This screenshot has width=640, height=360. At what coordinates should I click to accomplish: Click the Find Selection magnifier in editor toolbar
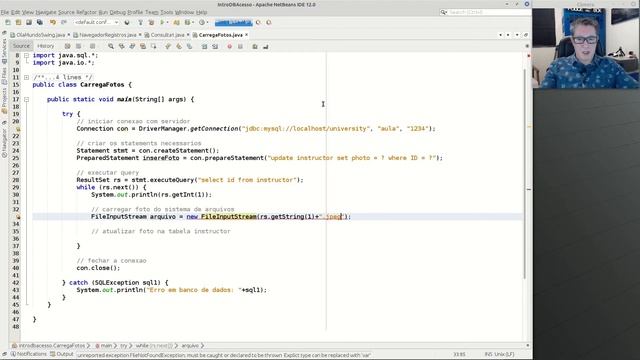(111, 47)
